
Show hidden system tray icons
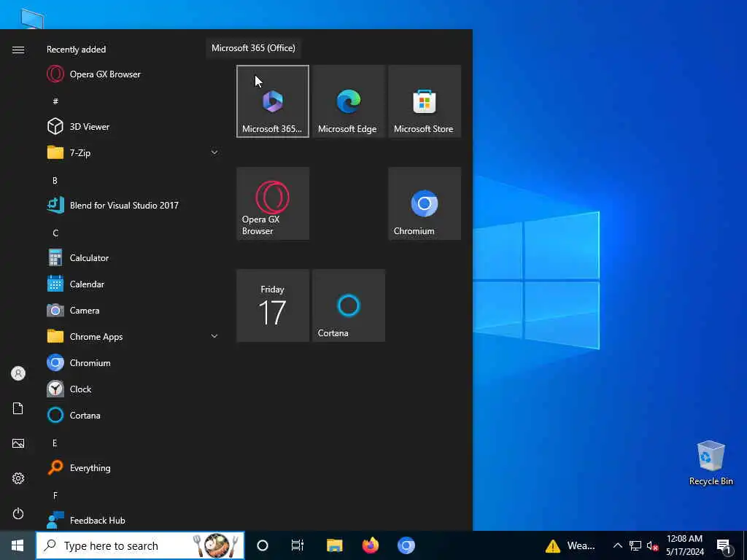[617, 545]
